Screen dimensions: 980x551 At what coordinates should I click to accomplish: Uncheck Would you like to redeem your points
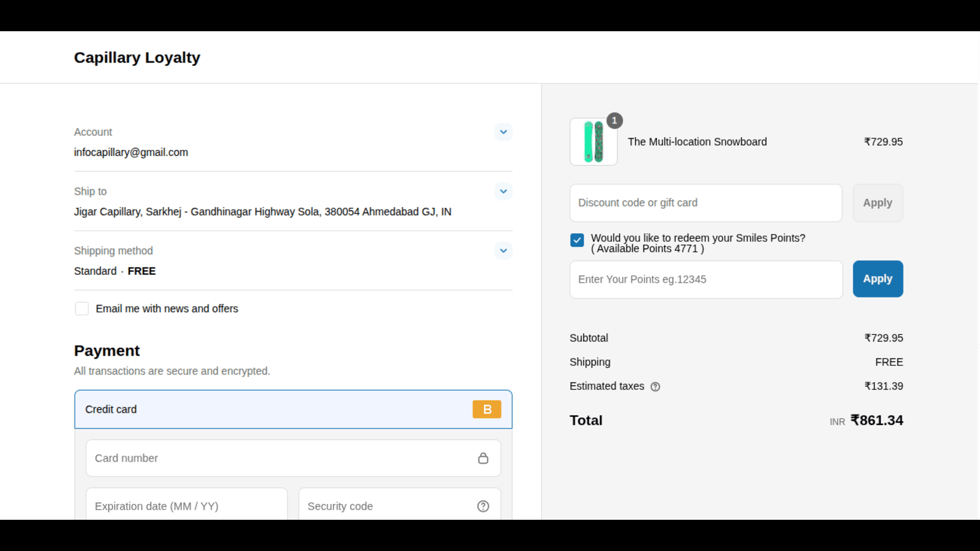[576, 241]
